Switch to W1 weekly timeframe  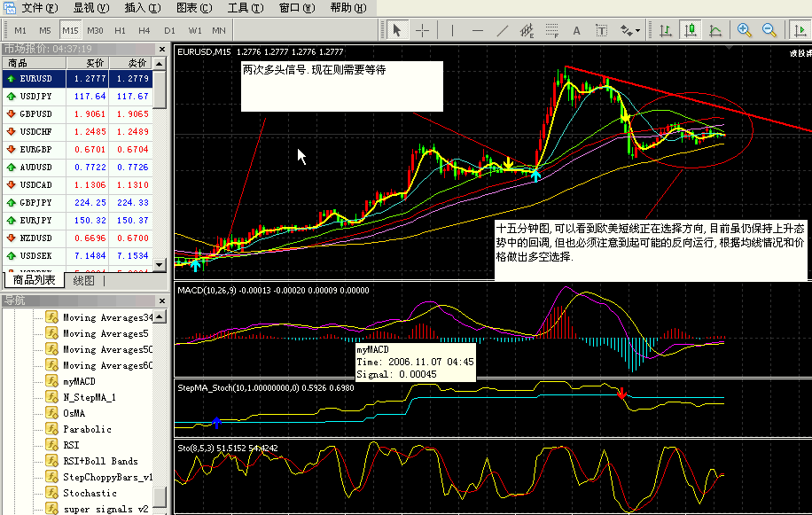click(x=195, y=30)
